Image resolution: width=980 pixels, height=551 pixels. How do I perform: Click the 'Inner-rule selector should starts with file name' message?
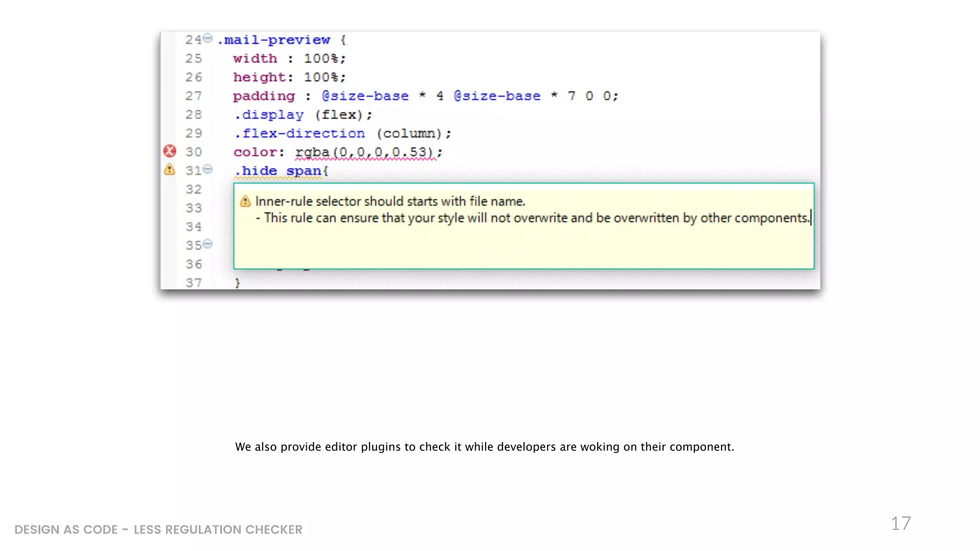(390, 201)
